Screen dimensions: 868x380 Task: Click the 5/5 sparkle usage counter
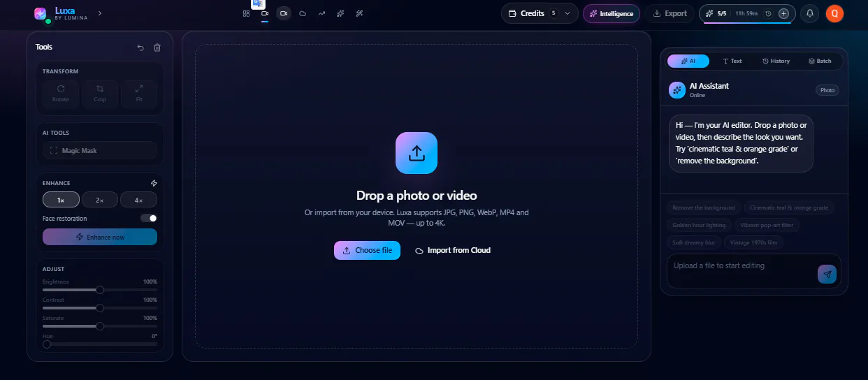pos(716,13)
